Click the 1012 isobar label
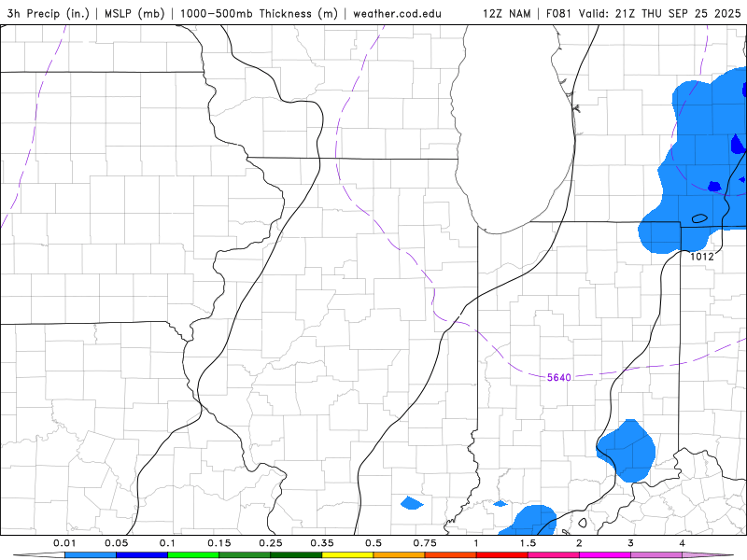The height and width of the screenshot is (560, 747). tap(702, 257)
